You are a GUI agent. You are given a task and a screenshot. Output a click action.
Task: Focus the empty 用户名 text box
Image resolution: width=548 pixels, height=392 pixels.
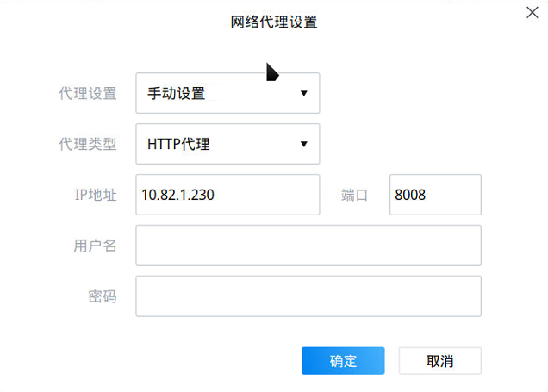click(308, 246)
